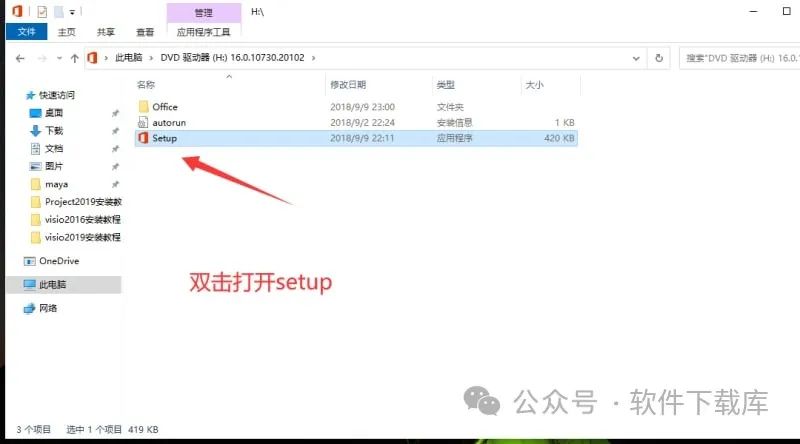The image size is (800, 444).
Task: Sort by the 大小 column header
Action: tap(534, 85)
